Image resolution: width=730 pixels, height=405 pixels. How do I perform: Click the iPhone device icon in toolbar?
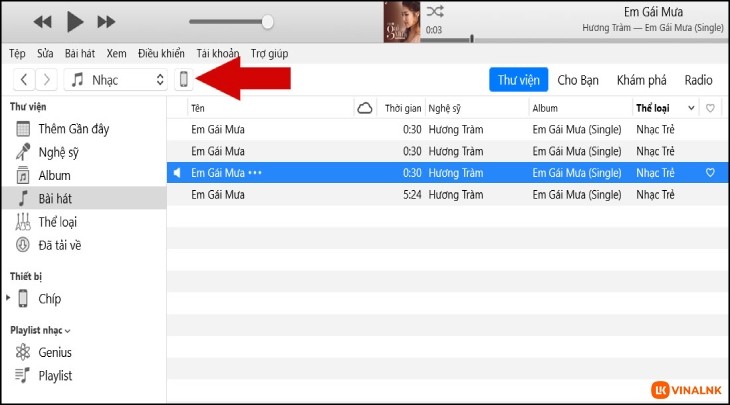point(184,80)
